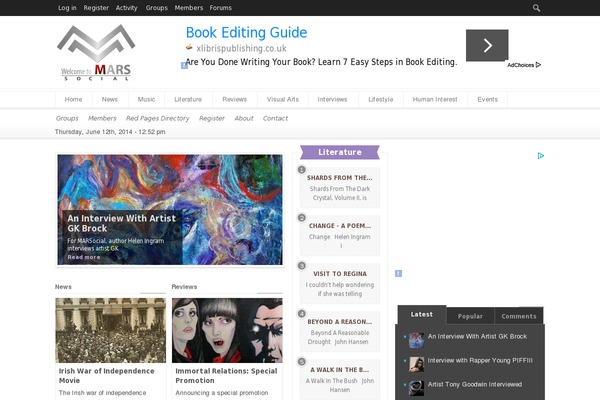600x400 pixels.
Task: Click the MARS Social logo
Action: [x=96, y=52]
